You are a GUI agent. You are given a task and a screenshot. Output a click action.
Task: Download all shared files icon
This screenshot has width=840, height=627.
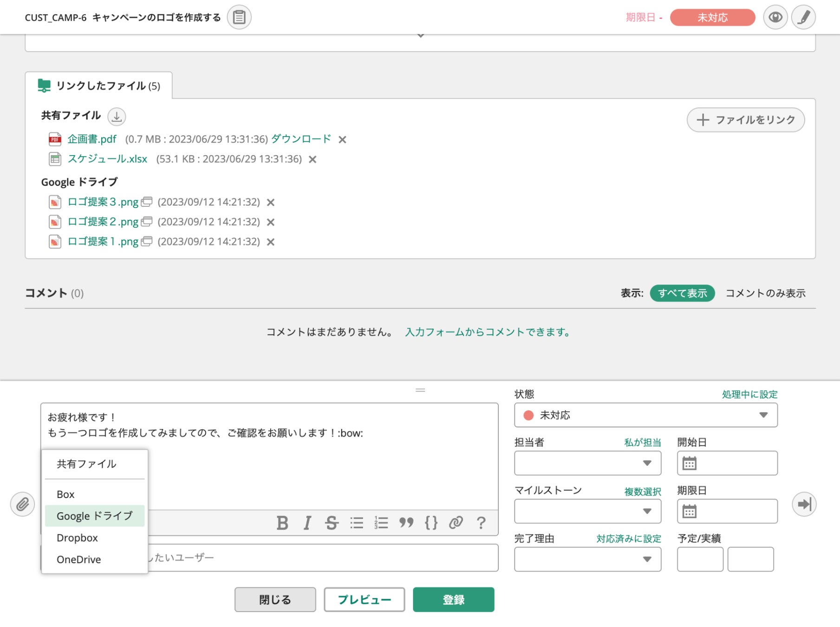click(x=117, y=116)
